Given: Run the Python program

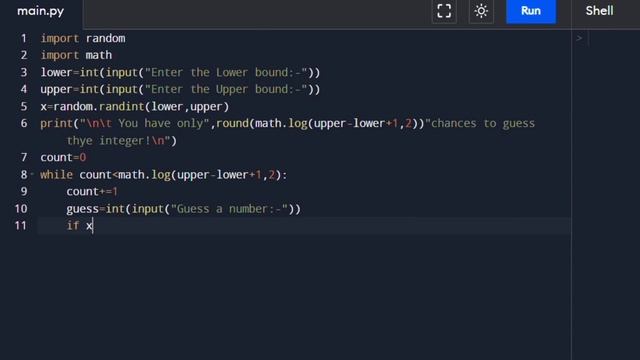Looking at the screenshot, I should click(531, 11).
